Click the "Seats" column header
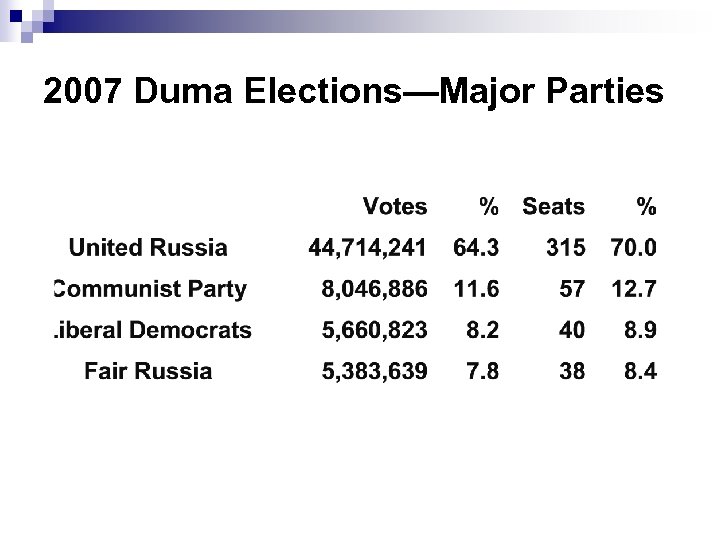Viewport: 720px width, 540px height. 553,207
